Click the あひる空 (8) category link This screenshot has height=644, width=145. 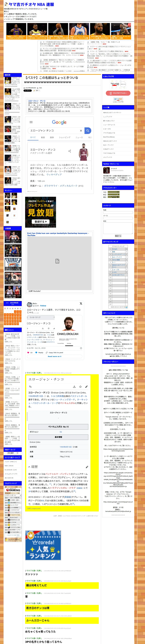(9, 478)
